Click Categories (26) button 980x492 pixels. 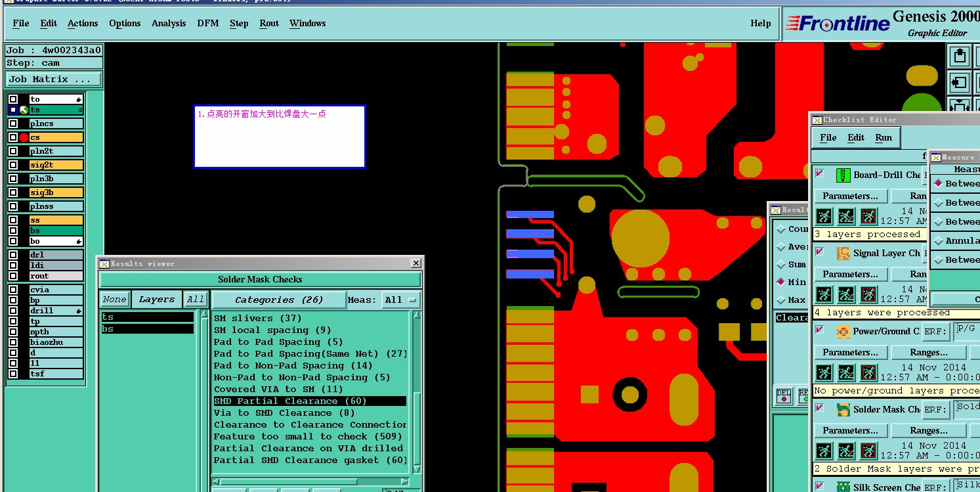click(x=279, y=300)
